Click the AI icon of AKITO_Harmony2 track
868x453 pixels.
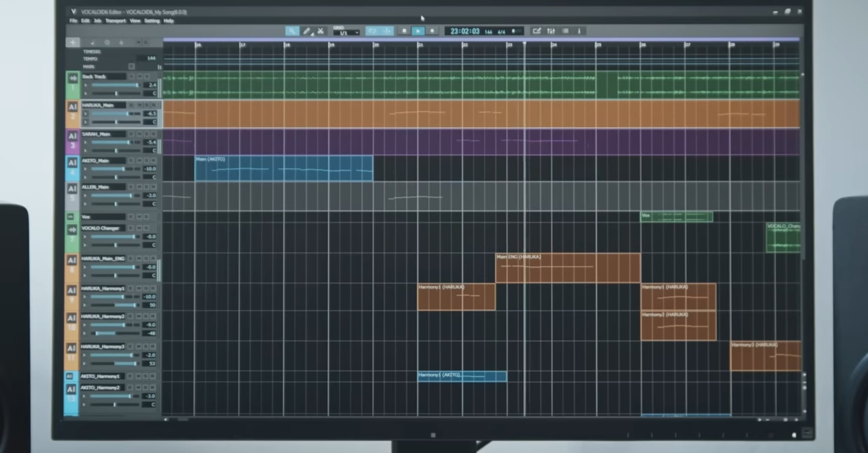[x=71, y=389]
